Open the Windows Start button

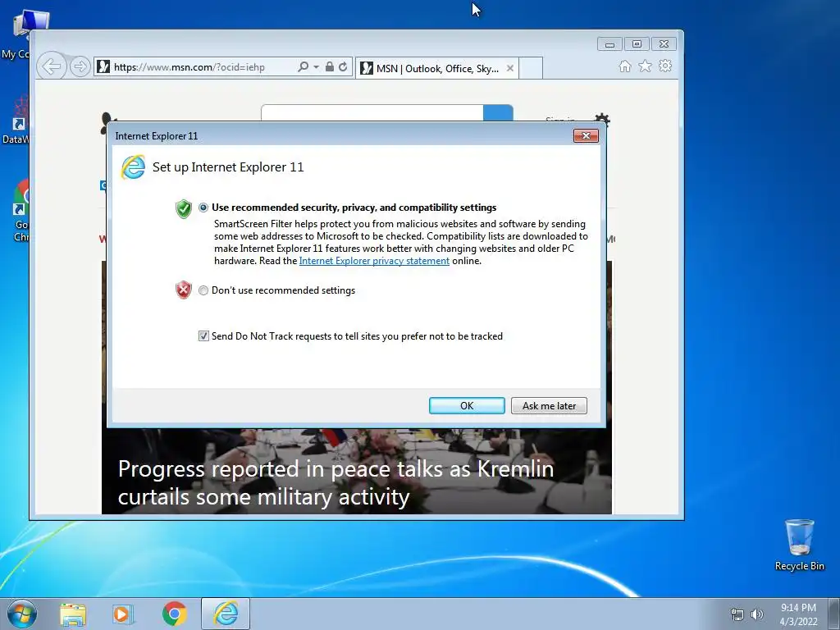click(22, 614)
